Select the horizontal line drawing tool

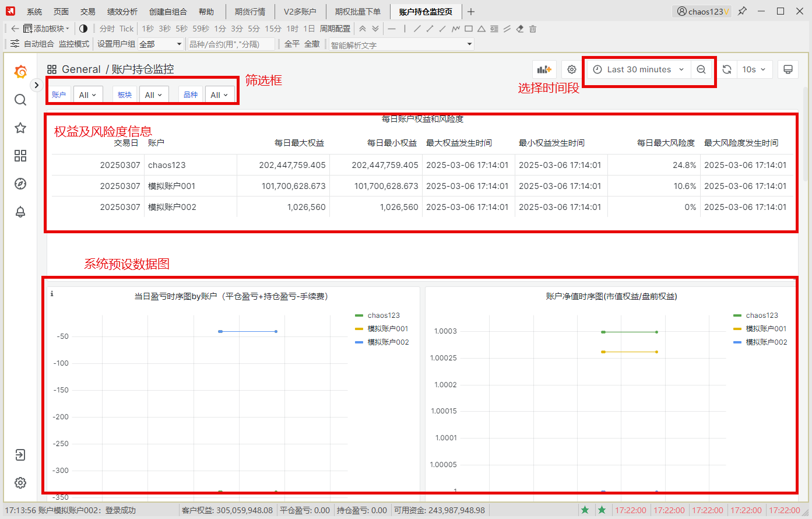[392, 29]
